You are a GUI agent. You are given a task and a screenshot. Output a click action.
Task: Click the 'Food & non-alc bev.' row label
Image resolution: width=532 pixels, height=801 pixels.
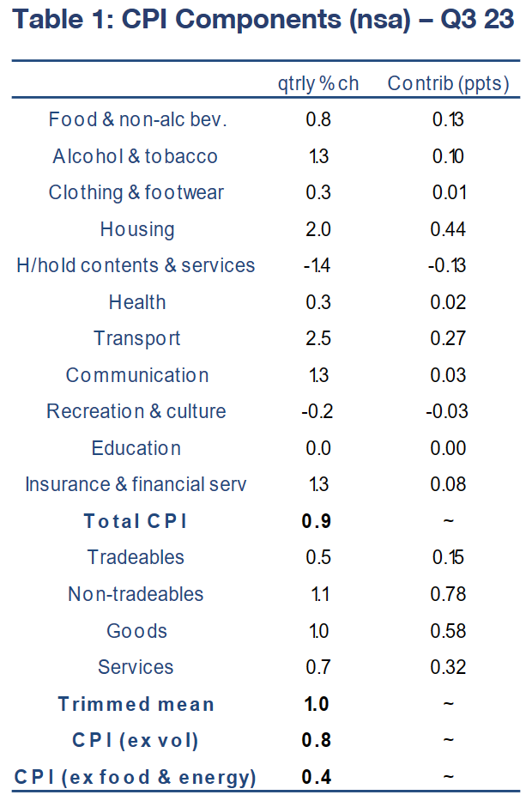pos(137,120)
